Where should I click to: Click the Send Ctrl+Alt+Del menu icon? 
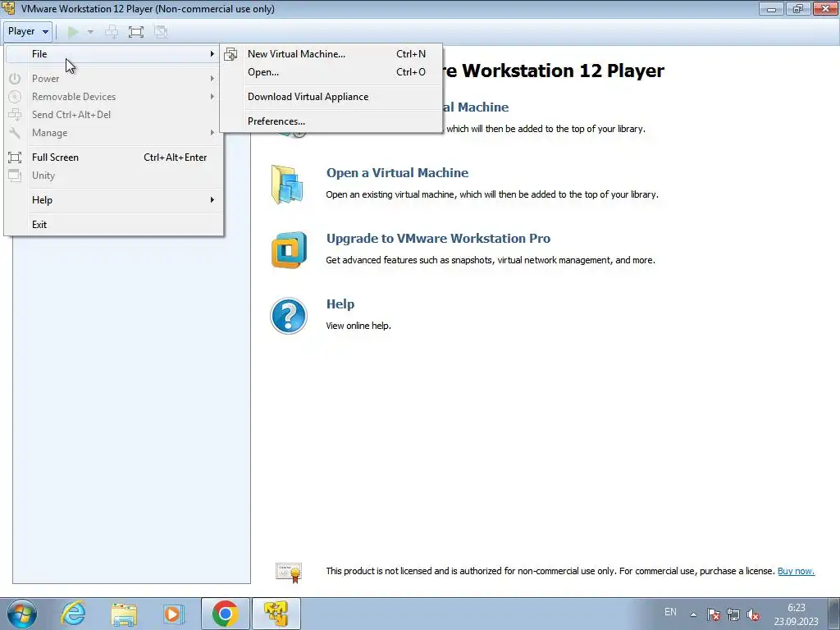pyautogui.click(x=15, y=115)
